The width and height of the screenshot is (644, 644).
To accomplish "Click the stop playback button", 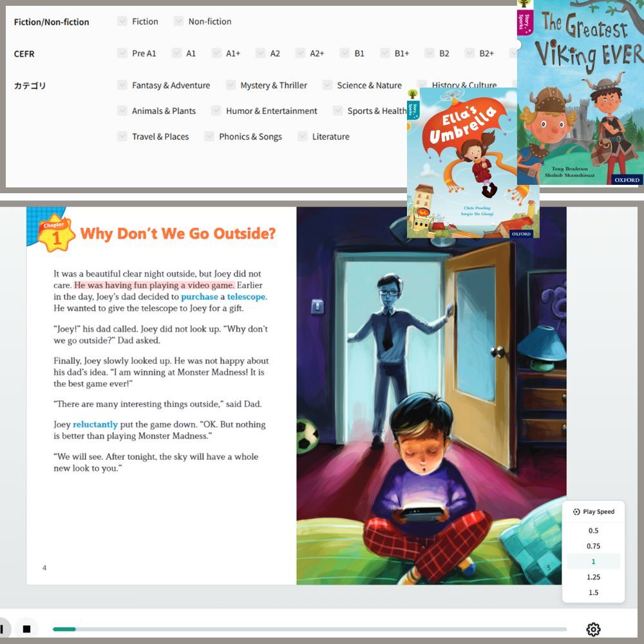I will tap(26, 629).
